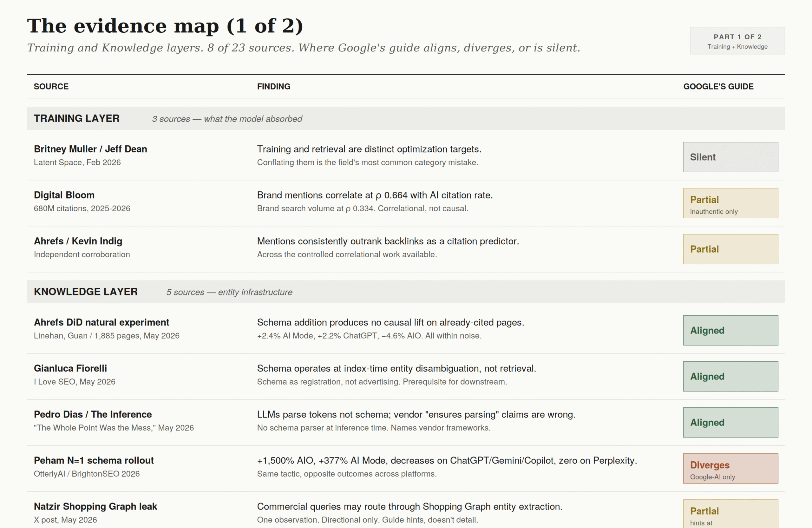Image resolution: width=812 pixels, height=528 pixels.
Task: Click the Partial badge in Ahrefs / Kevin Indig row
Action: [730, 249]
